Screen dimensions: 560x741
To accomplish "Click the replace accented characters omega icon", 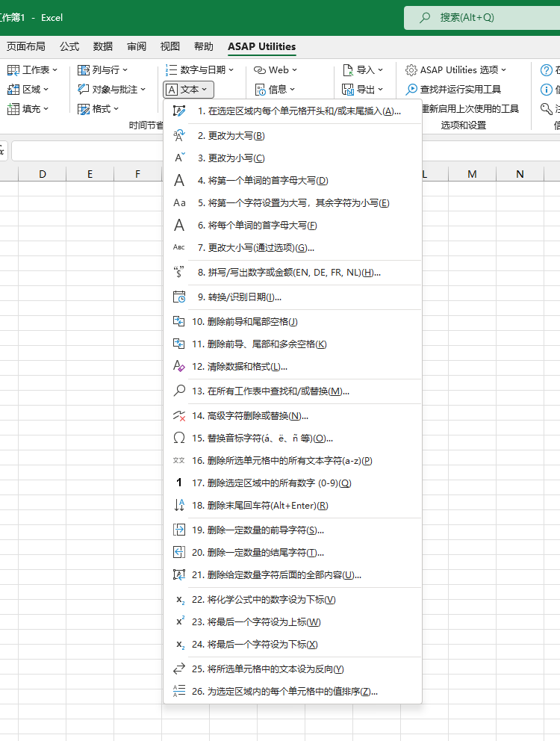I will [179, 438].
